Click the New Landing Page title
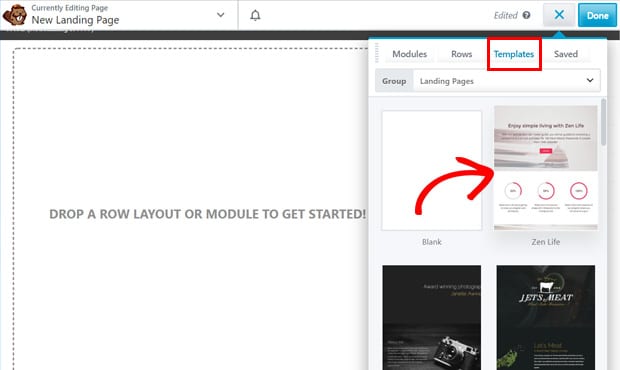The image size is (620, 370). (75, 20)
